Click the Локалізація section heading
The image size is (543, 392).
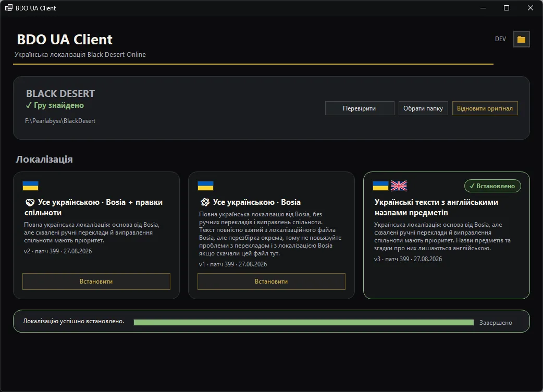click(44, 160)
